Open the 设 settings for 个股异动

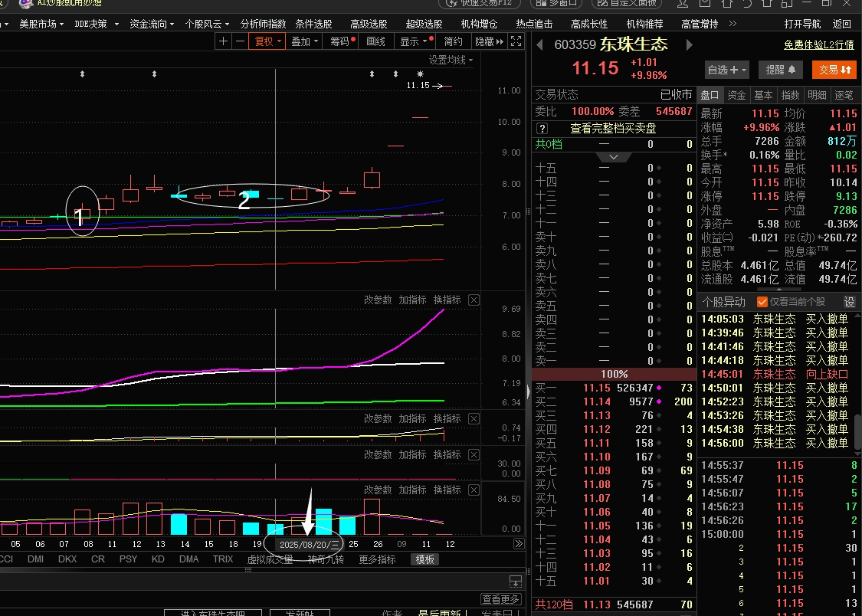coord(849,302)
